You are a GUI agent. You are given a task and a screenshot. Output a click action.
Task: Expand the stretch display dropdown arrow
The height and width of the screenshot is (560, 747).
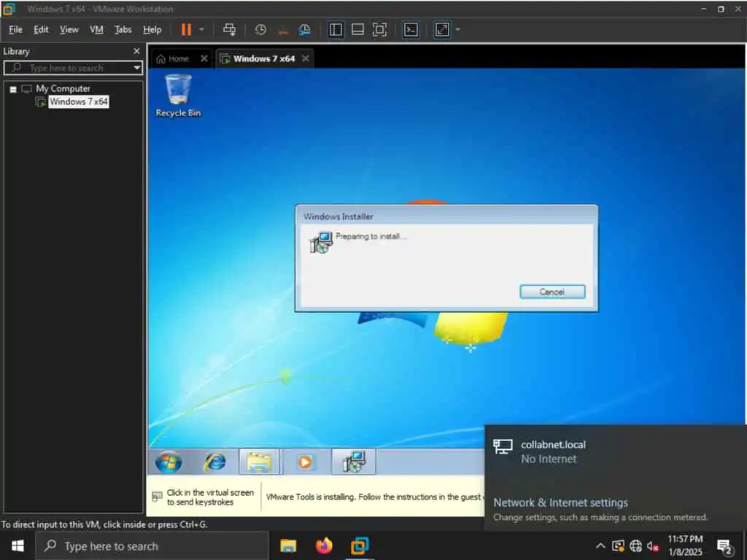point(458,29)
